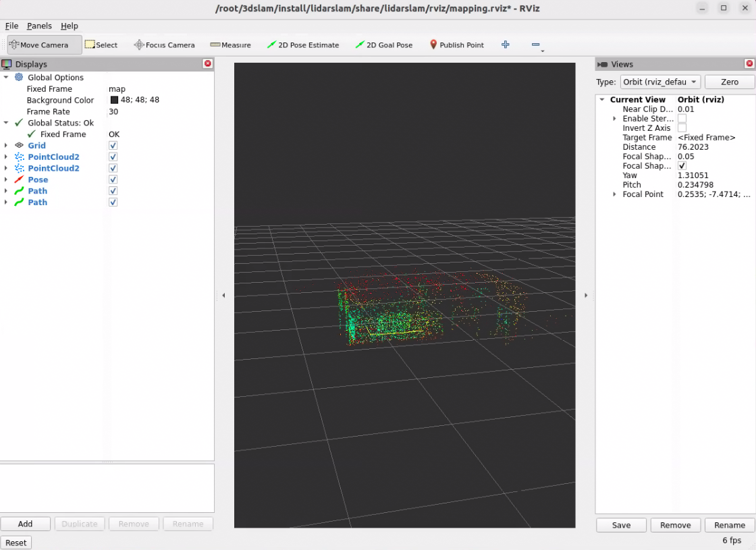The height and width of the screenshot is (550, 756).
Task: Expand the Focal Point property
Action: [x=614, y=194]
